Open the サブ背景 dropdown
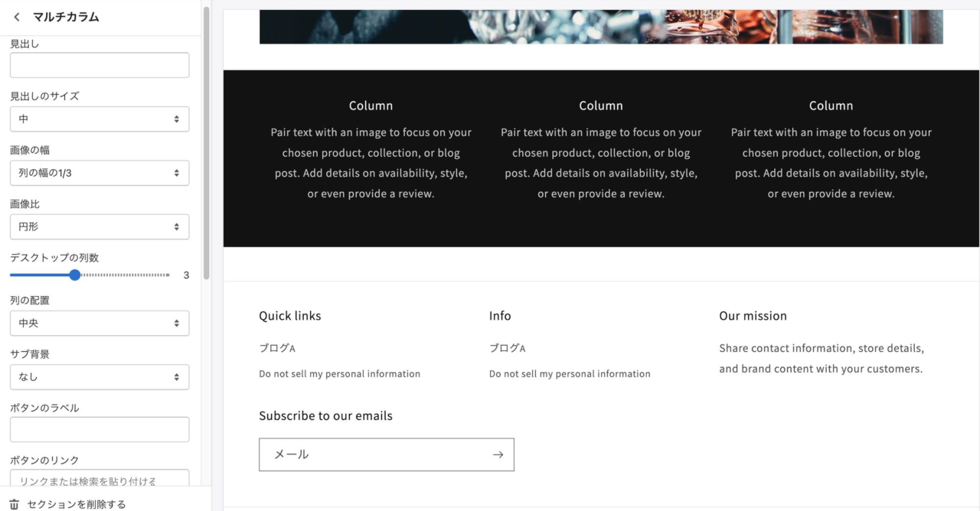Screen dimensions: 980x511 point(100,377)
